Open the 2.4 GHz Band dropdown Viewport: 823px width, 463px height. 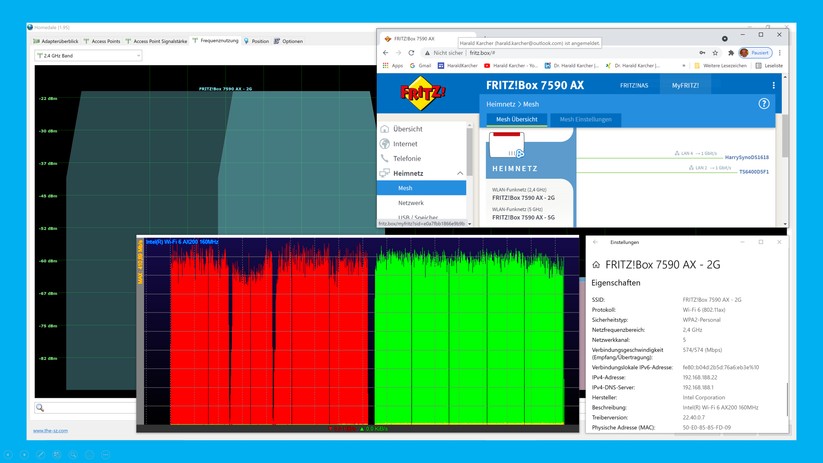pos(88,55)
